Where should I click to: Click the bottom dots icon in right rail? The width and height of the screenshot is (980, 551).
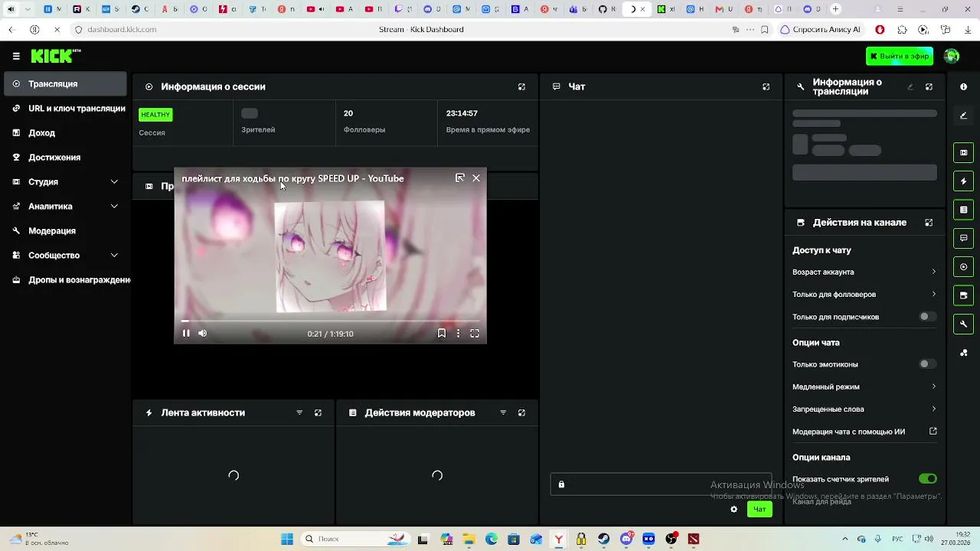[964, 353]
